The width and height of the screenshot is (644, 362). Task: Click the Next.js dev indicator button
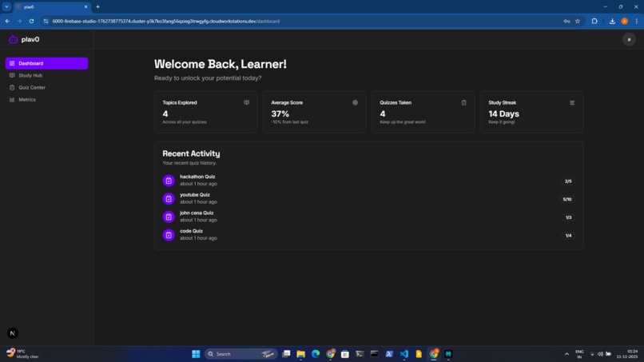tap(12, 333)
